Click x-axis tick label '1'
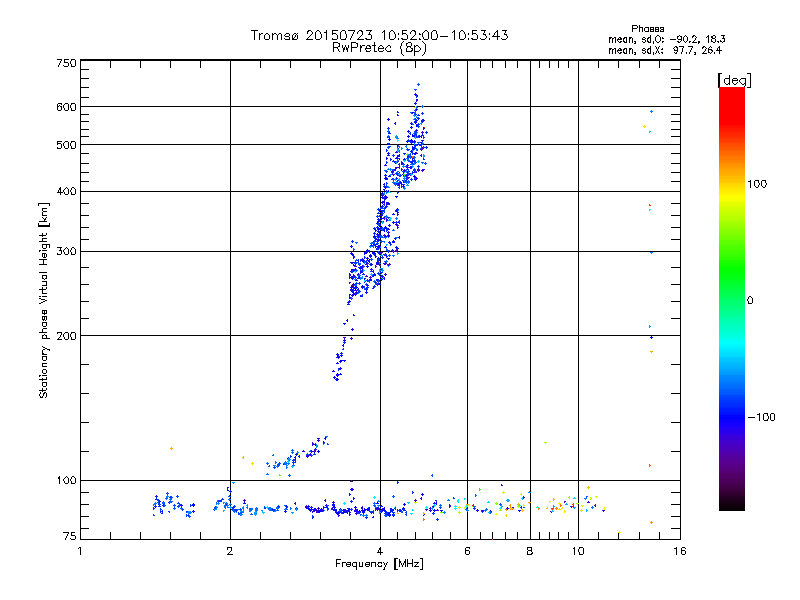Viewport: 800px width, 600px height. [80, 551]
